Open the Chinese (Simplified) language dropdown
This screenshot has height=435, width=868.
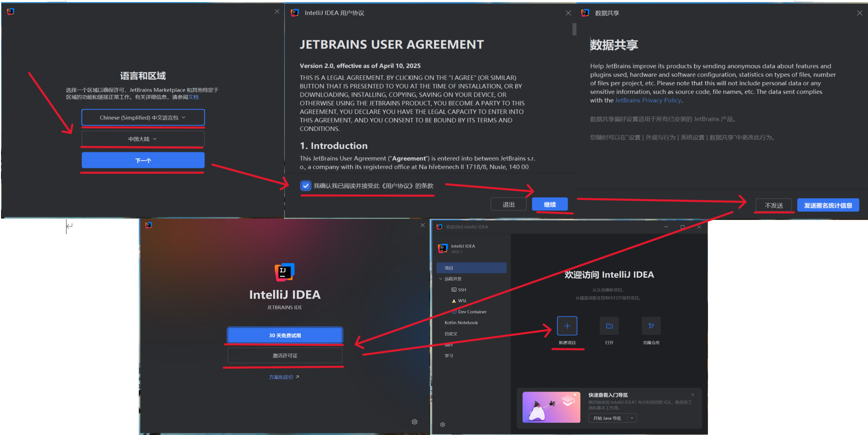[x=143, y=117]
